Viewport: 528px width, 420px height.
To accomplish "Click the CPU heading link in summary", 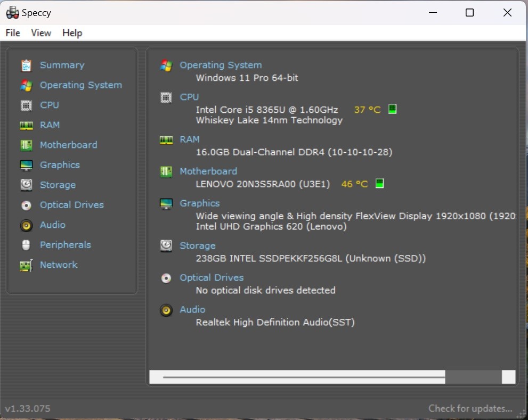I will (x=189, y=97).
